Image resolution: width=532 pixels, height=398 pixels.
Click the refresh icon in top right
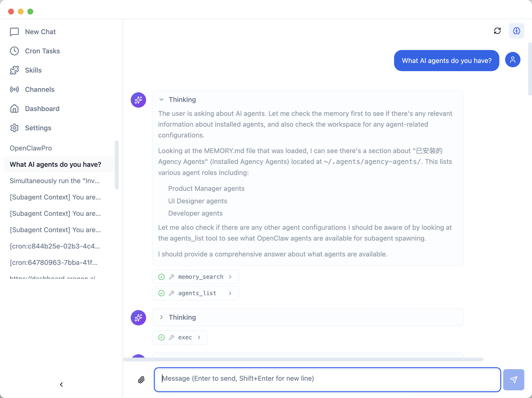(x=497, y=31)
